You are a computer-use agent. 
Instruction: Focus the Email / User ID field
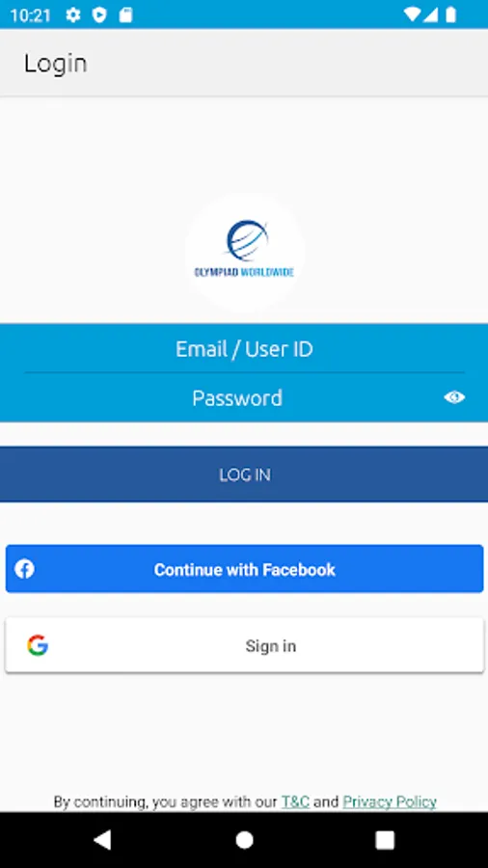click(x=244, y=349)
